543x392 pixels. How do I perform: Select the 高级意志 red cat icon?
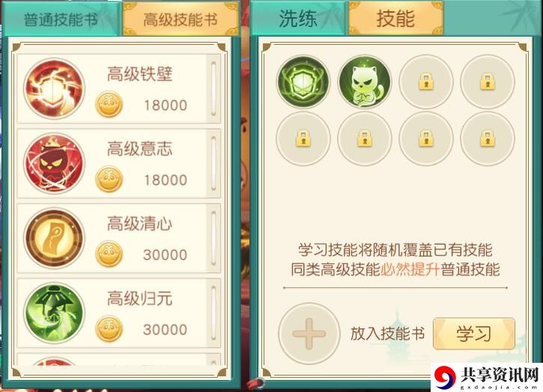coord(54,164)
